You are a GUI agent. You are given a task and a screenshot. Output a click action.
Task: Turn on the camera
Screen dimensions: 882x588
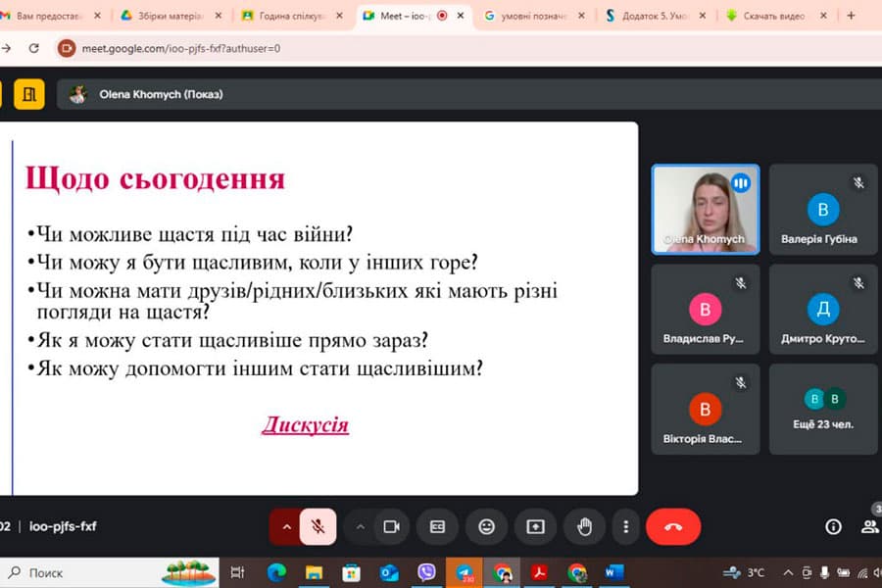(393, 526)
